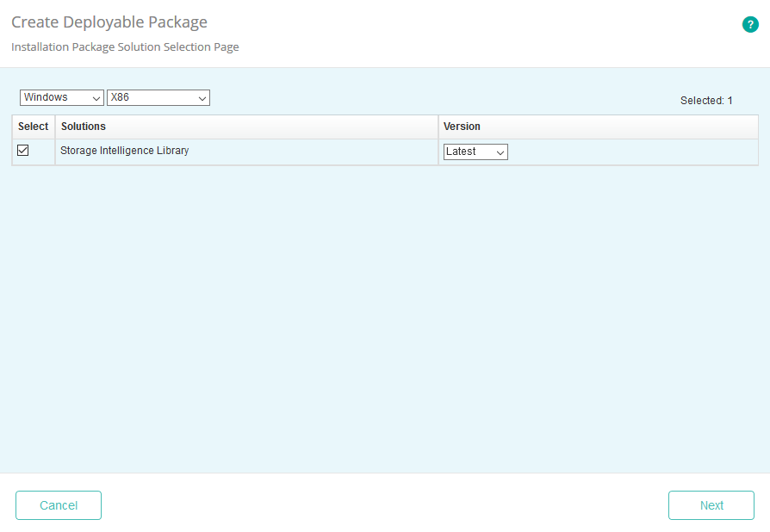Viewport: 770px width, 532px height.
Task: Click the Cancel button
Action: click(59, 505)
